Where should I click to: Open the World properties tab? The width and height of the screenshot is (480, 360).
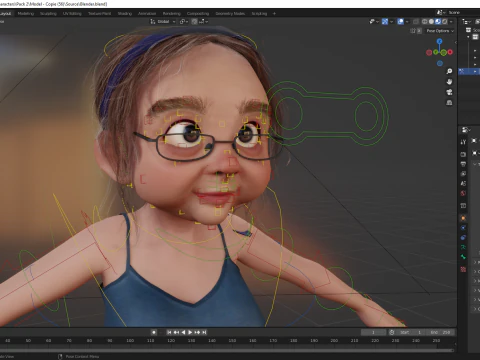[463, 193]
